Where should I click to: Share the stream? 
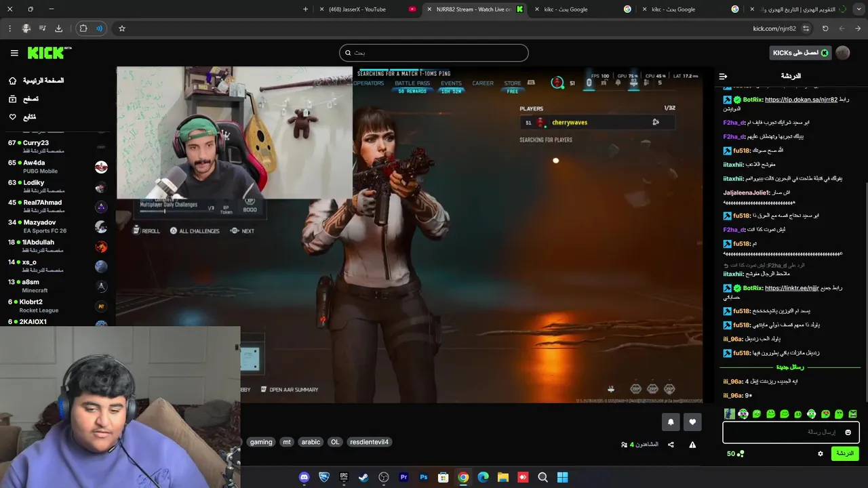click(x=671, y=445)
